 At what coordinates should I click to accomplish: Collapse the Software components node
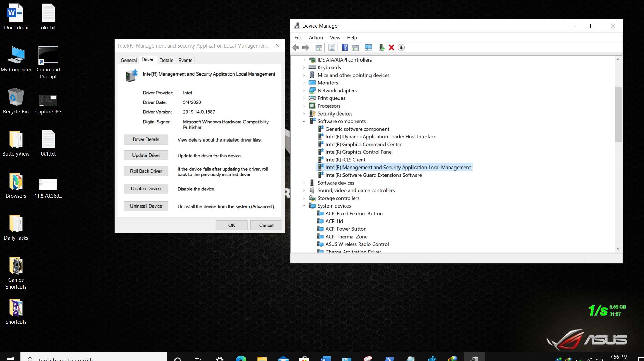[x=304, y=121]
